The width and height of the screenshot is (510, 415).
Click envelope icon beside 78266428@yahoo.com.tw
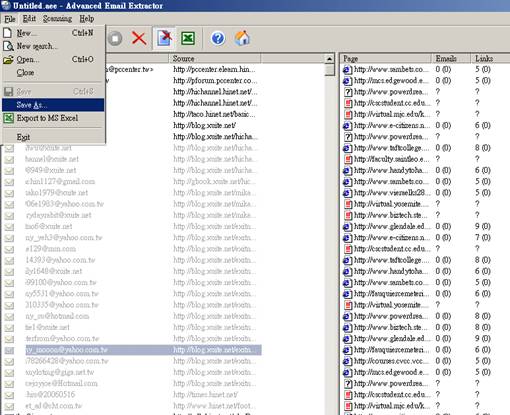(x=9, y=361)
